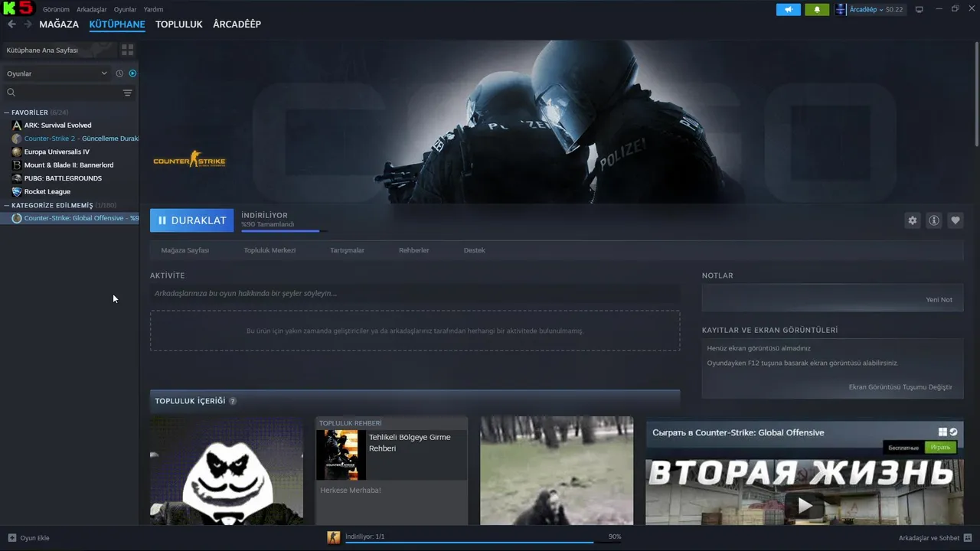Open game settings gear icon
Image resolution: width=980 pixels, height=551 pixels.
click(912, 220)
